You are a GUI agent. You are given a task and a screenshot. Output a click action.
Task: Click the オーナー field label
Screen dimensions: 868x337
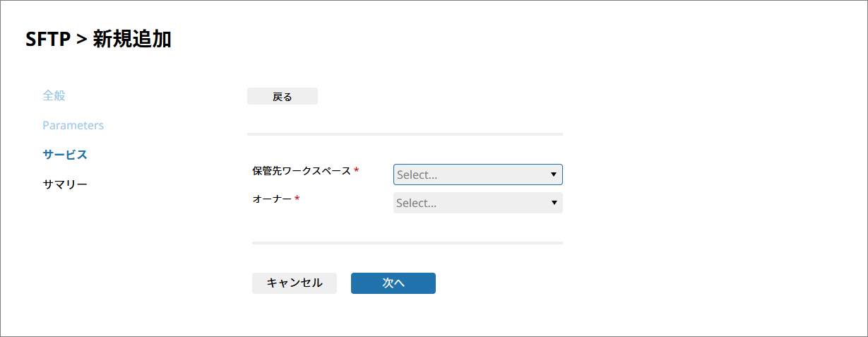(x=272, y=199)
